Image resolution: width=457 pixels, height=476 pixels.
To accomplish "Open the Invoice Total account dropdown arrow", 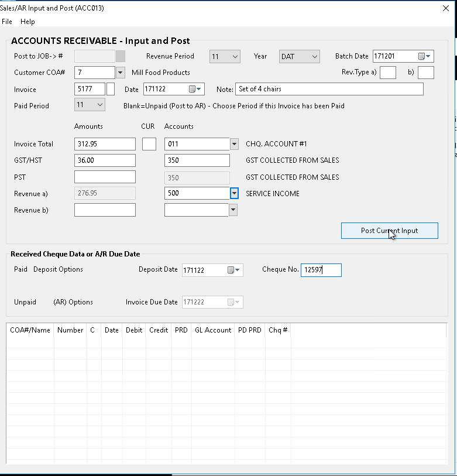I will point(234,144).
